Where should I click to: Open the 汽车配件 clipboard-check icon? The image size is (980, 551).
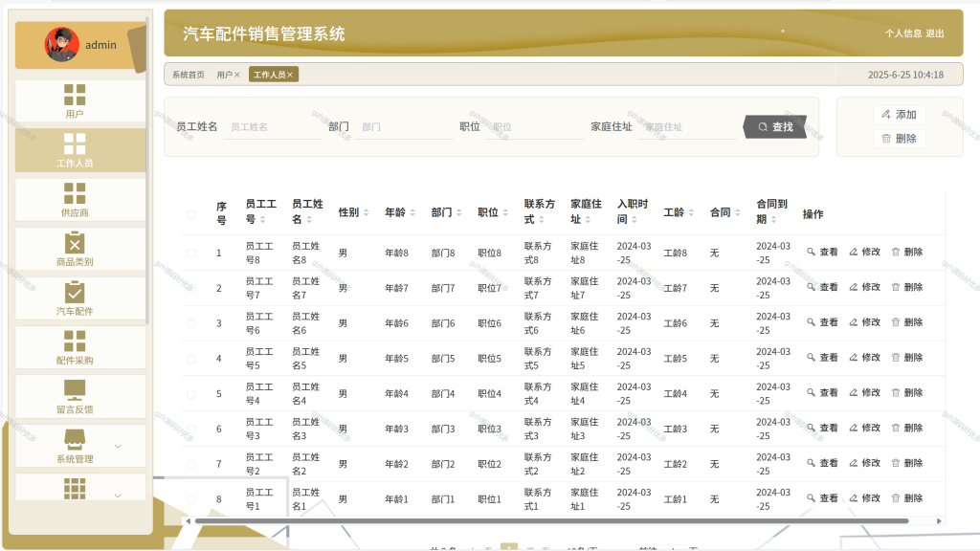(x=75, y=292)
